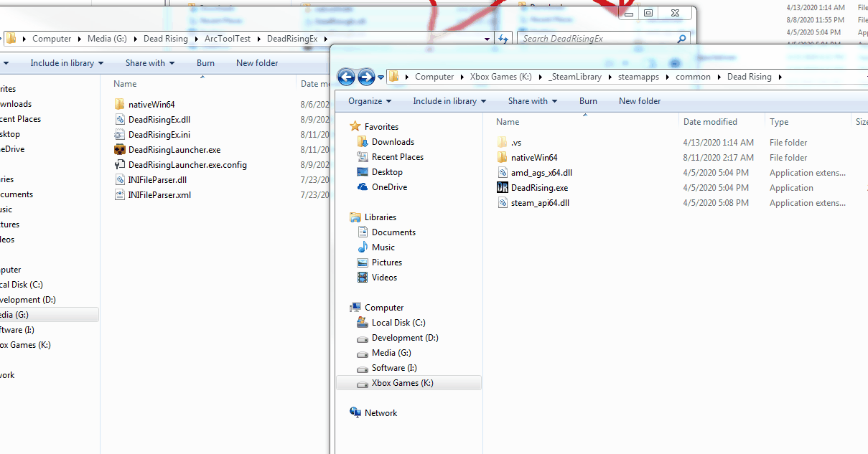Sort by Date modified column in Dead Rising window
868x454 pixels.
click(x=710, y=122)
